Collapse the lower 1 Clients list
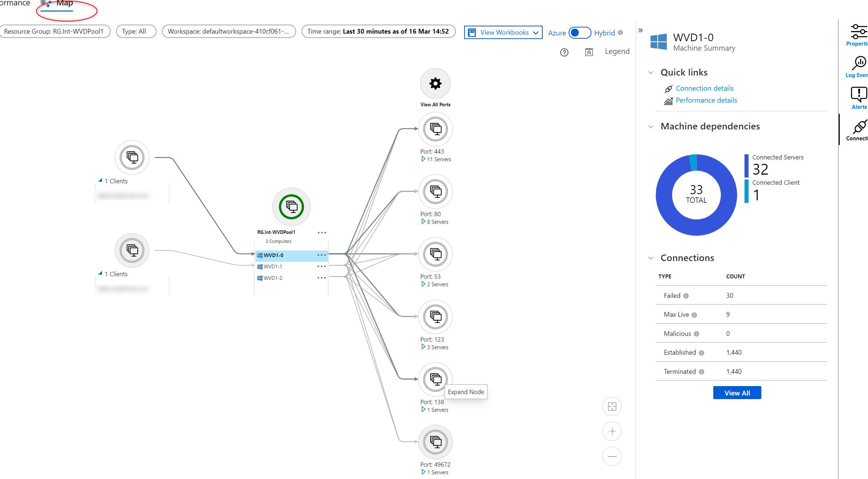This screenshot has width=868, height=479. click(x=101, y=273)
